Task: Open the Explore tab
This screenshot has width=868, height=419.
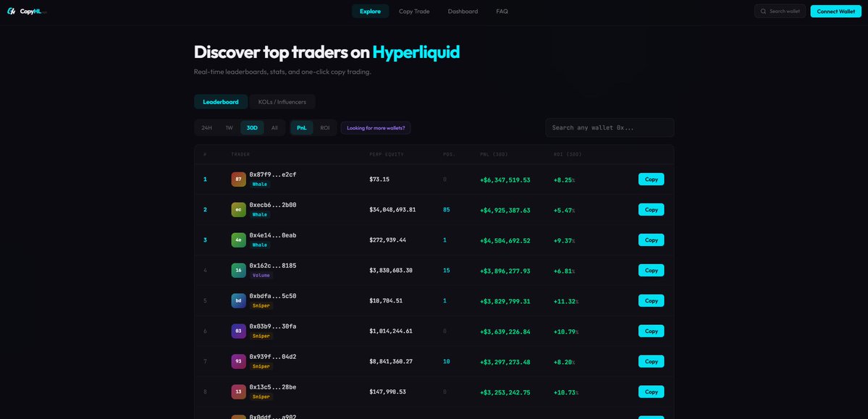Action: (371, 11)
